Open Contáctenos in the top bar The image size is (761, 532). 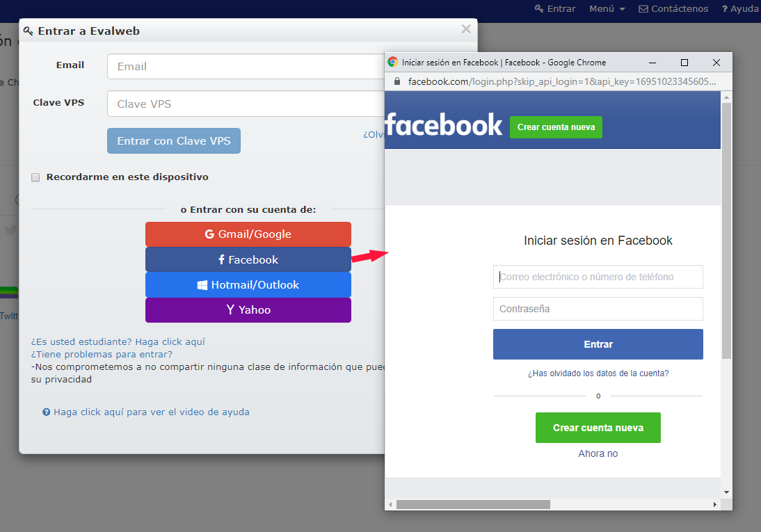coord(673,9)
